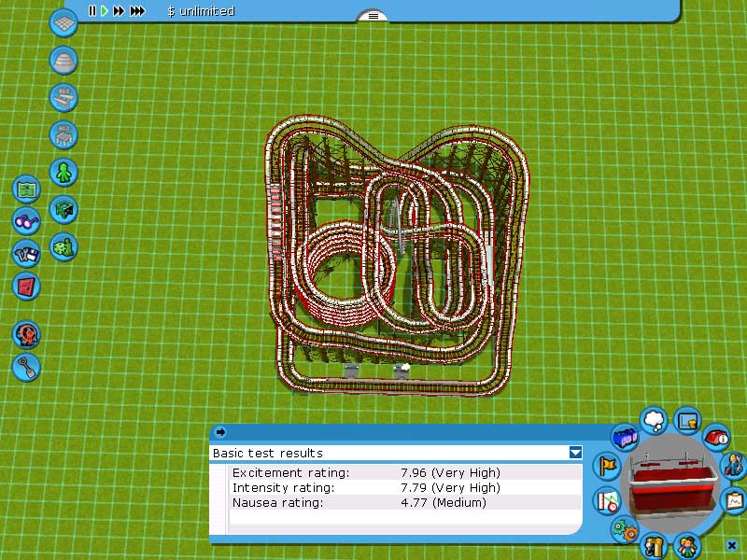Open the yellow flag ride status icon
This screenshot has width=747, height=560.
(x=608, y=466)
